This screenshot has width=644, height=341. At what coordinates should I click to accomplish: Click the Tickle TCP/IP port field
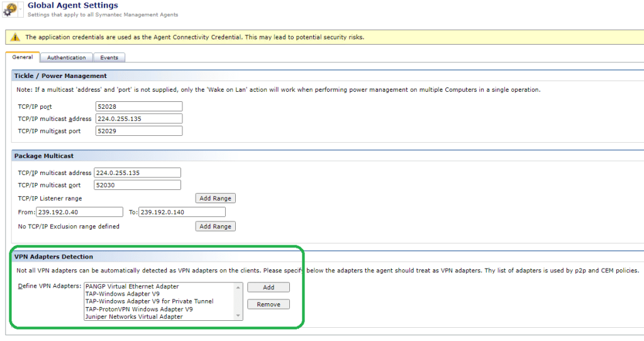point(138,106)
